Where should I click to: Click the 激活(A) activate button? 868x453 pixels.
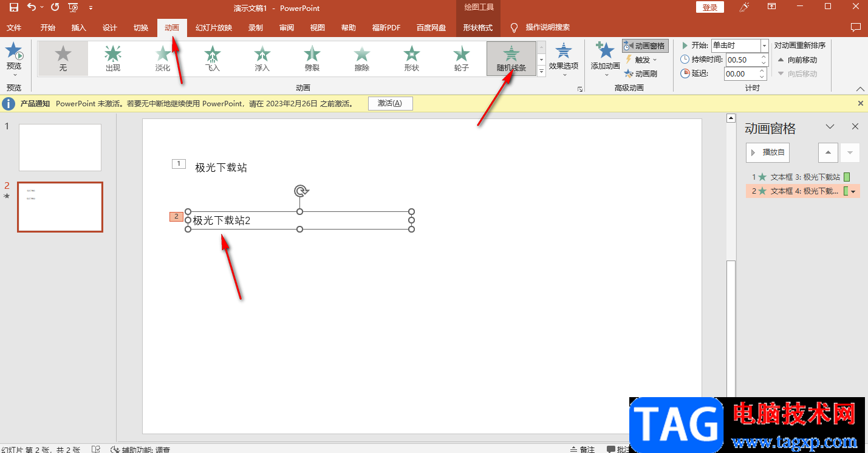coord(390,103)
